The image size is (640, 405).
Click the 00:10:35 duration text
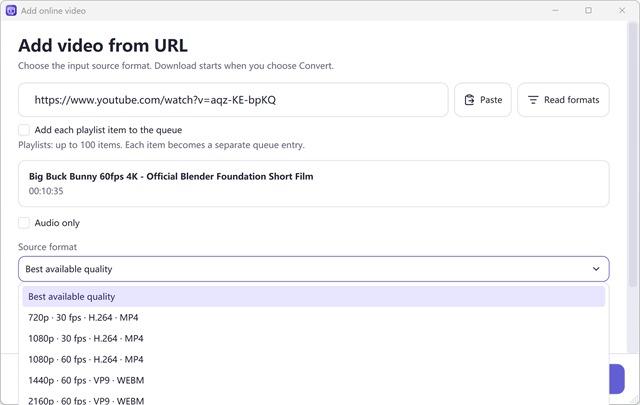(46, 191)
